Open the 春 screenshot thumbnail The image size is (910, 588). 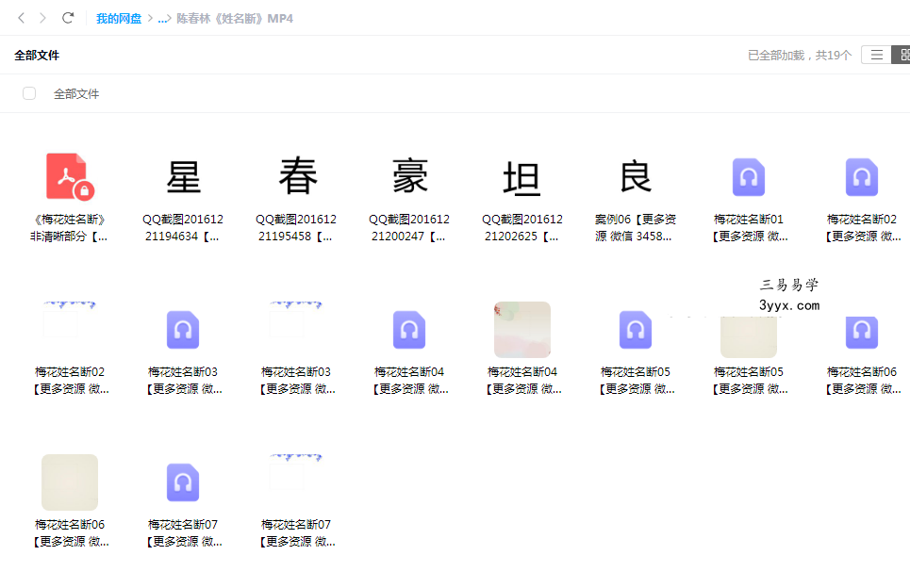(296, 175)
